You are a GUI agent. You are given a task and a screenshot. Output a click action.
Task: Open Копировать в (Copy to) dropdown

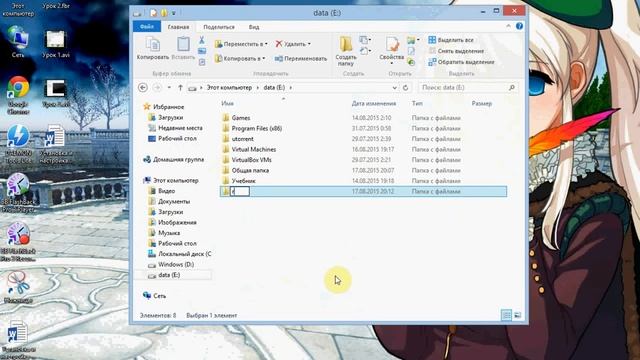tap(240, 59)
